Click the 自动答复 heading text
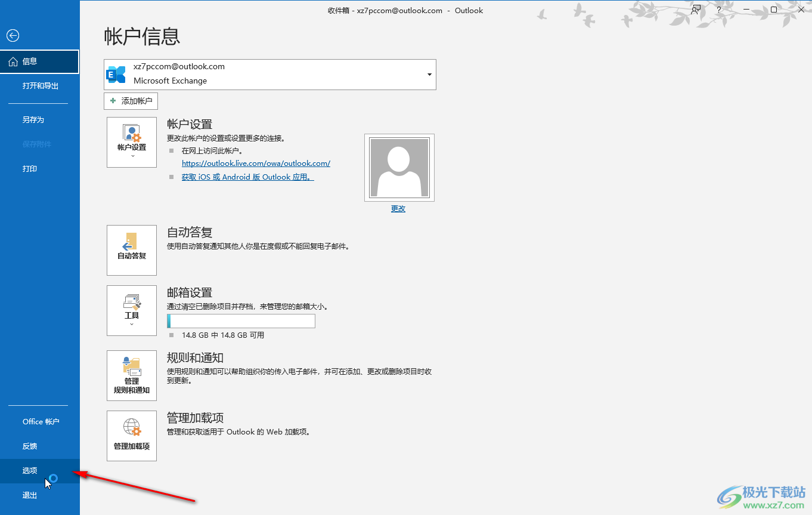Image resolution: width=812 pixels, height=515 pixels. click(190, 233)
